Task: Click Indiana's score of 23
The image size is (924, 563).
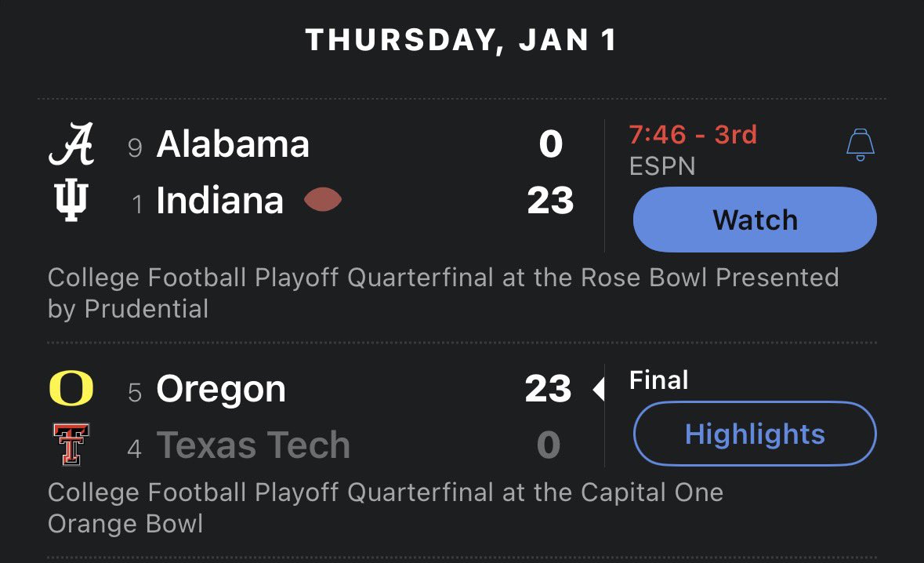Action: coord(550,201)
